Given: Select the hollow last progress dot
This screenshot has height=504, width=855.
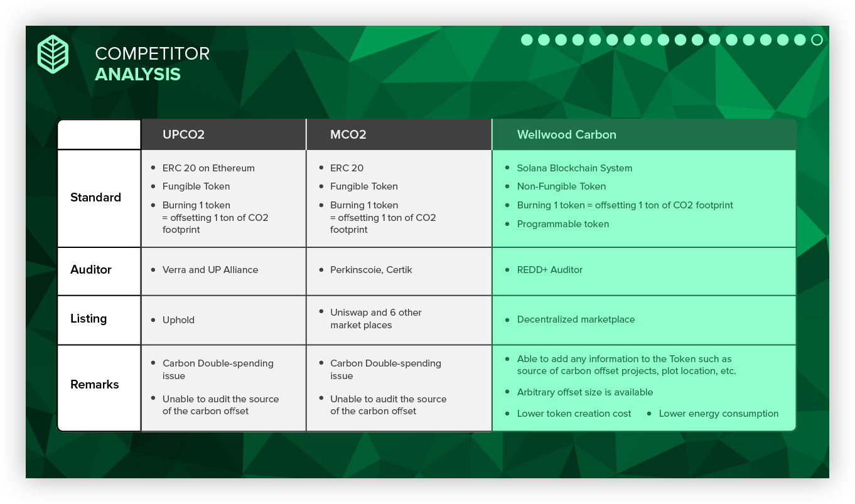Looking at the screenshot, I should (817, 40).
